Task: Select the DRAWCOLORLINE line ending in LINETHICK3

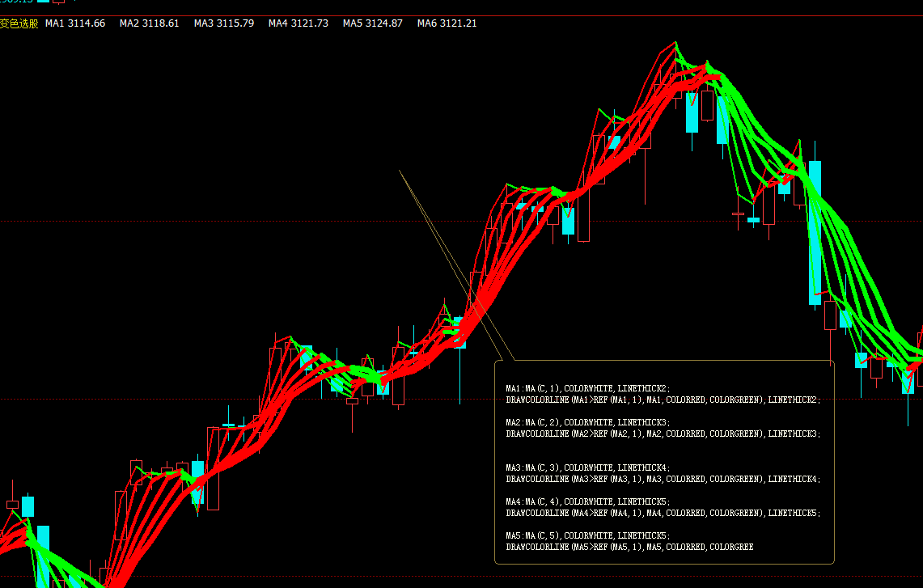Action: tap(663, 434)
